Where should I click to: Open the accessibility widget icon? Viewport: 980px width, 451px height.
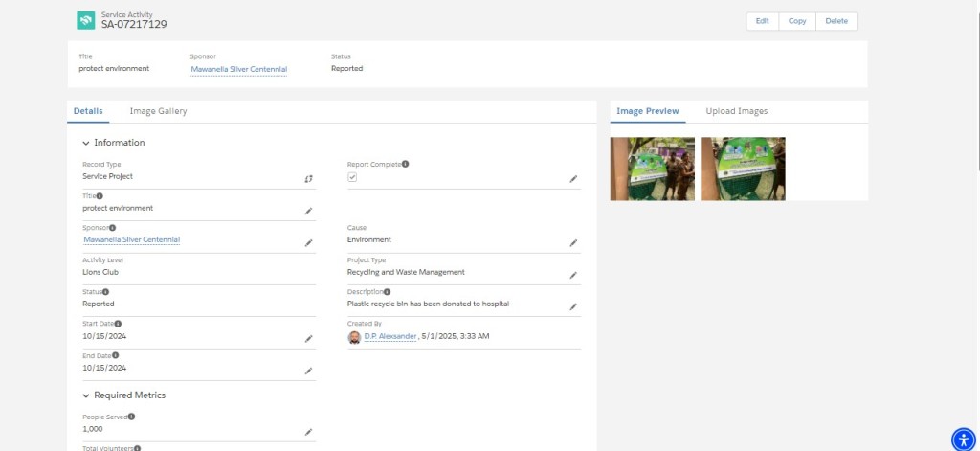tap(963, 440)
